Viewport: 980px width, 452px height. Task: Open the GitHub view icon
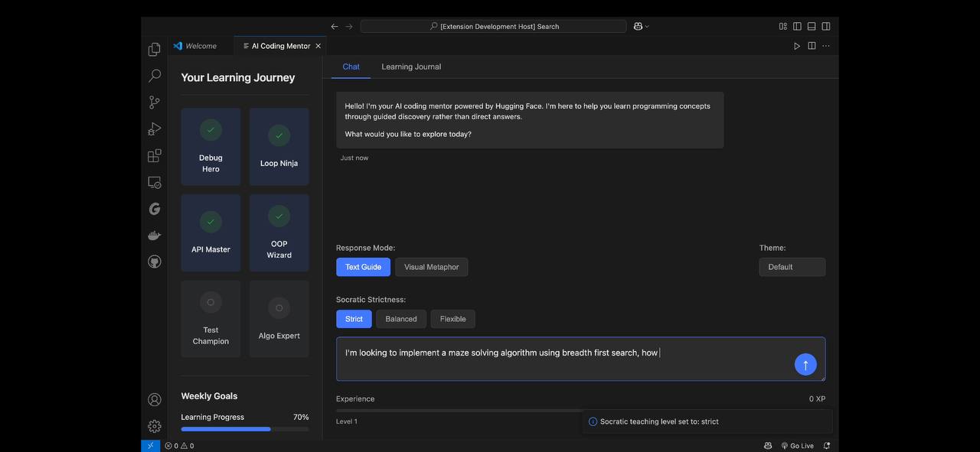pos(155,262)
